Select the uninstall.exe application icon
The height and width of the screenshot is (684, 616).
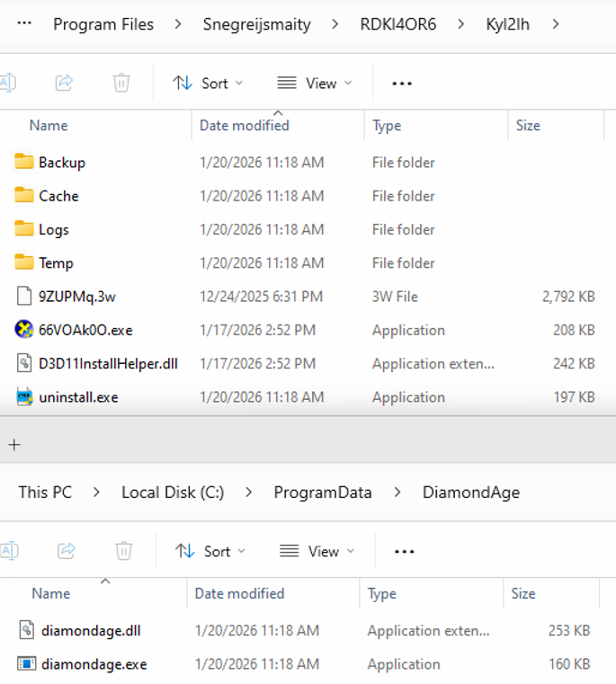[24, 396]
